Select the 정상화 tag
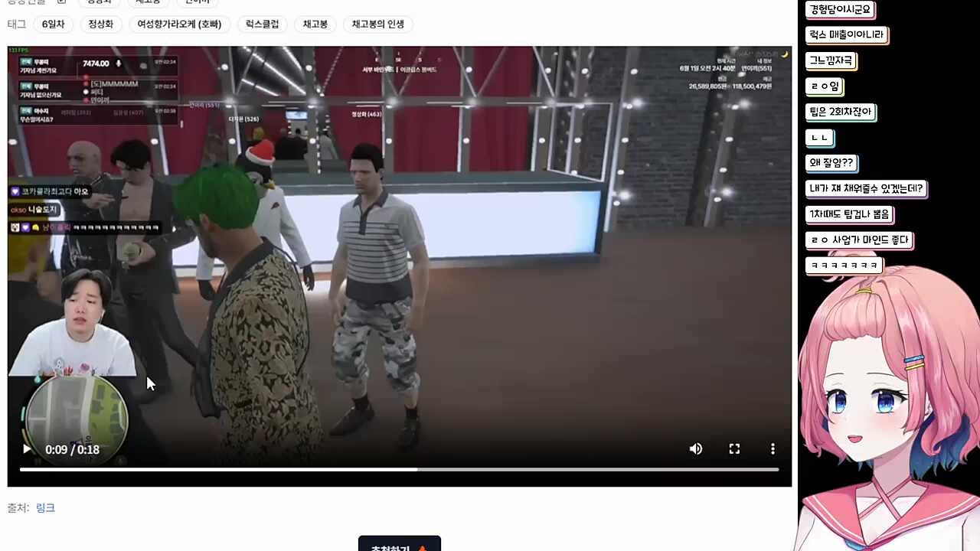Screen dimensions: 980x551 100,24
